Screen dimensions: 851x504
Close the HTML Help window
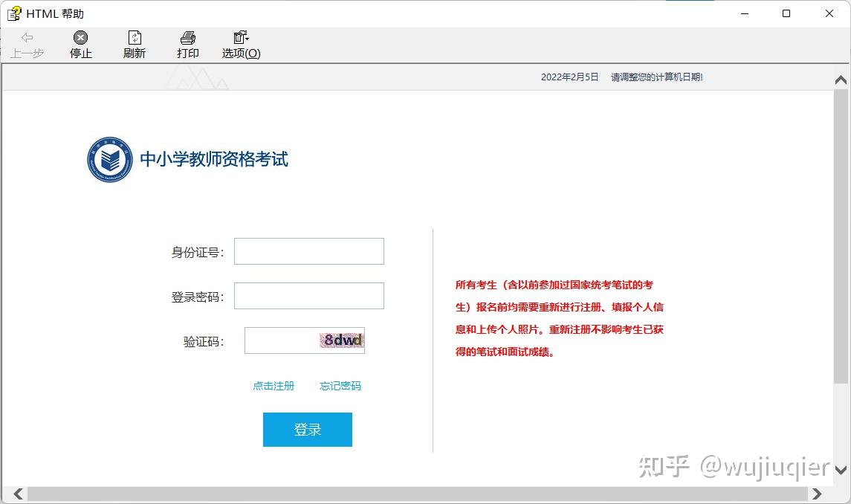pyautogui.click(x=829, y=13)
